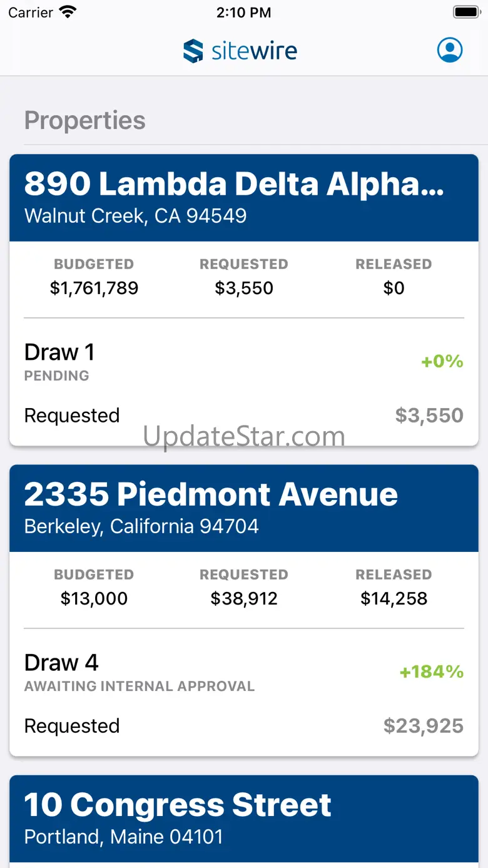Screen dimensions: 488x868
Task: Tap the Properties section heading
Action: (x=85, y=120)
